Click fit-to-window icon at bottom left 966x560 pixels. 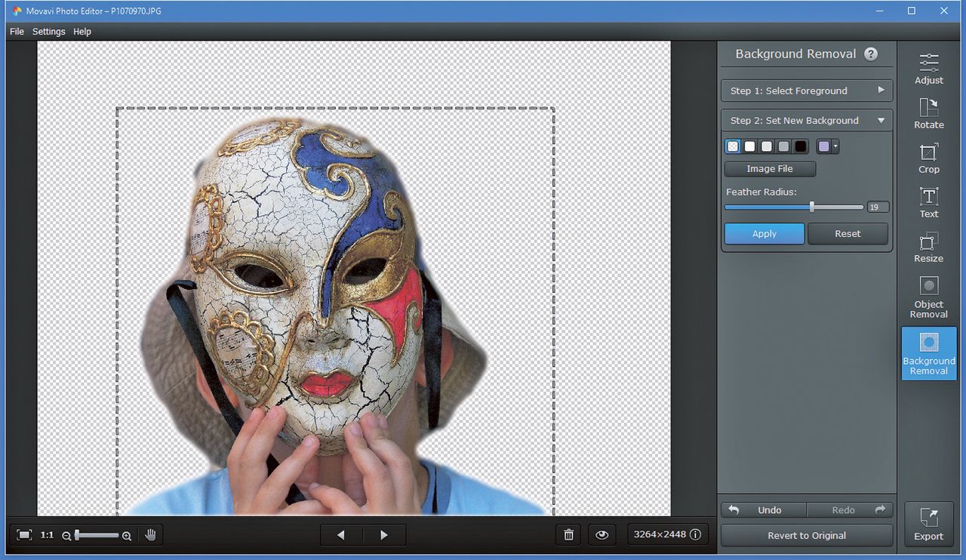(24, 535)
